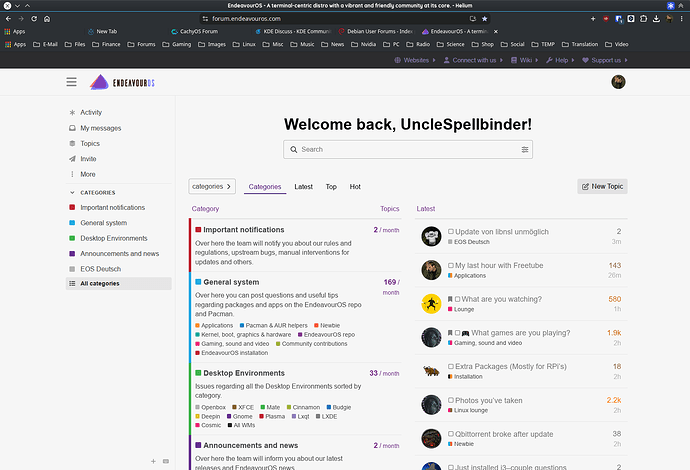Click the magnifier icon in search box

coord(294,150)
